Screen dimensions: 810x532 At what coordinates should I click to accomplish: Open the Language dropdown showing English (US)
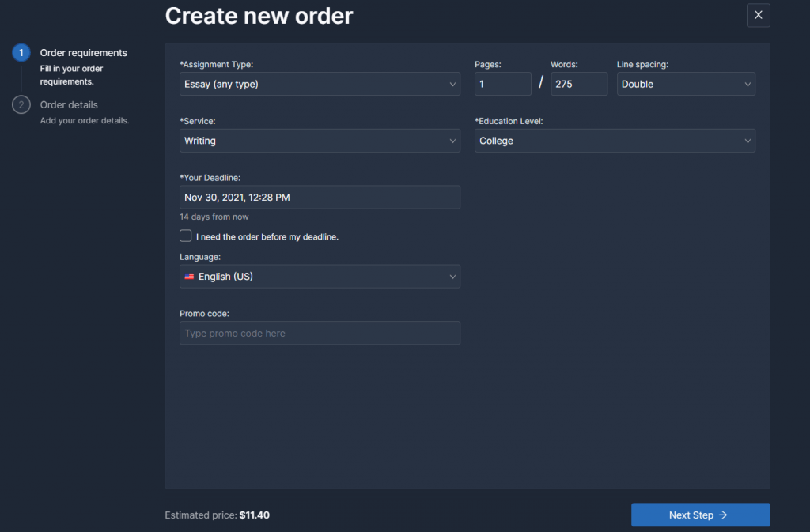320,277
